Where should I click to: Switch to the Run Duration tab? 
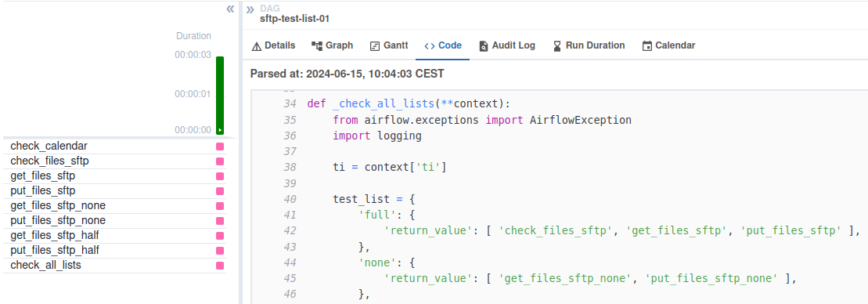pos(589,45)
